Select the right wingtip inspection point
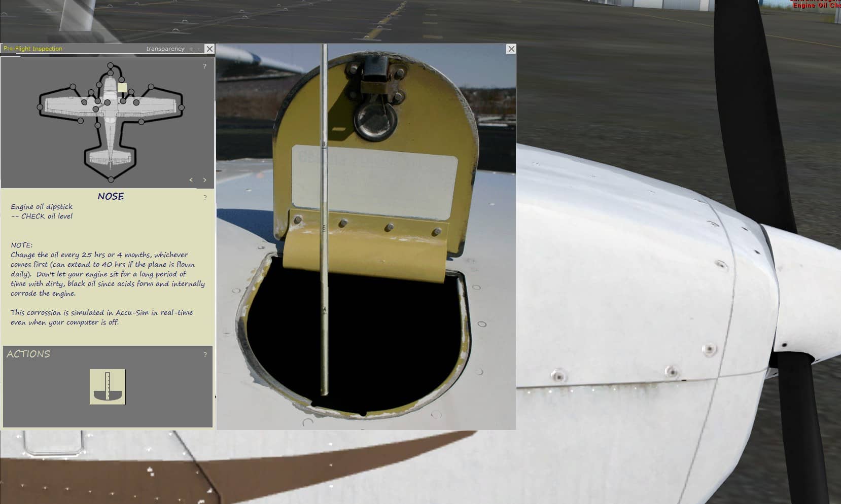The image size is (841, 504). point(182,107)
